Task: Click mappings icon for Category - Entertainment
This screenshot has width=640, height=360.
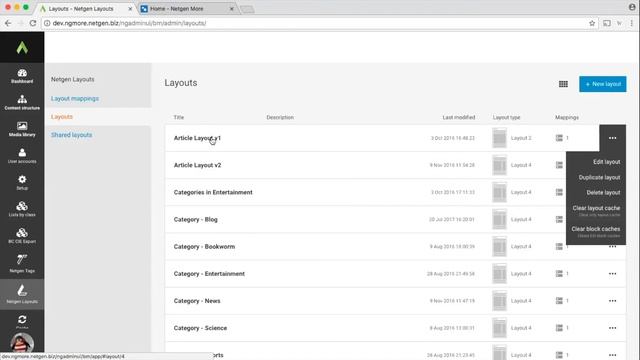Action: pyautogui.click(x=559, y=274)
